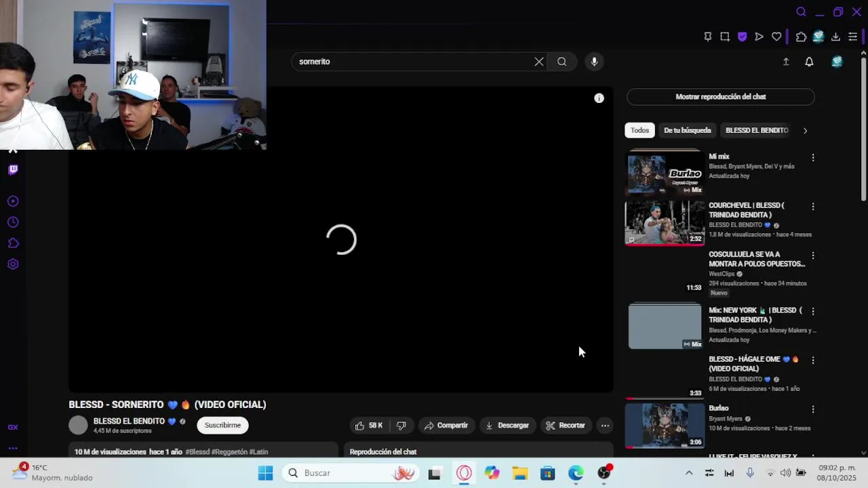Click the pin icon in browser toolbar
This screenshot has height=488, width=868.
[708, 37]
